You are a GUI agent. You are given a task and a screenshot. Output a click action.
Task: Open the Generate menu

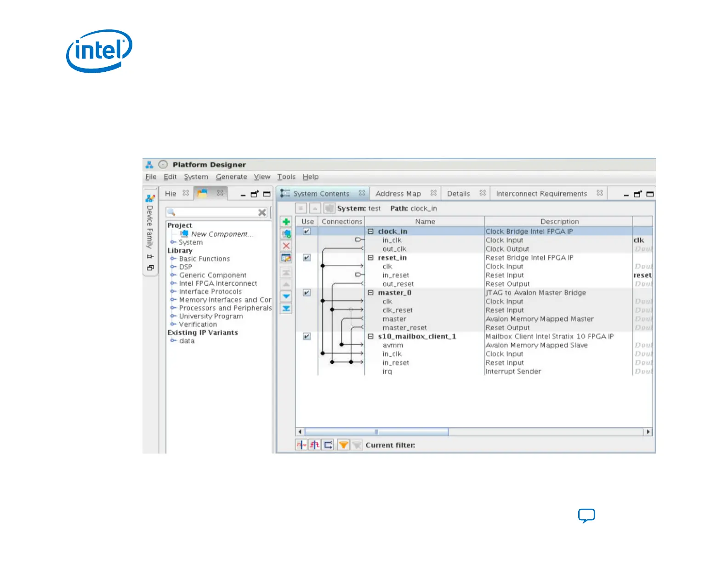pyautogui.click(x=231, y=177)
